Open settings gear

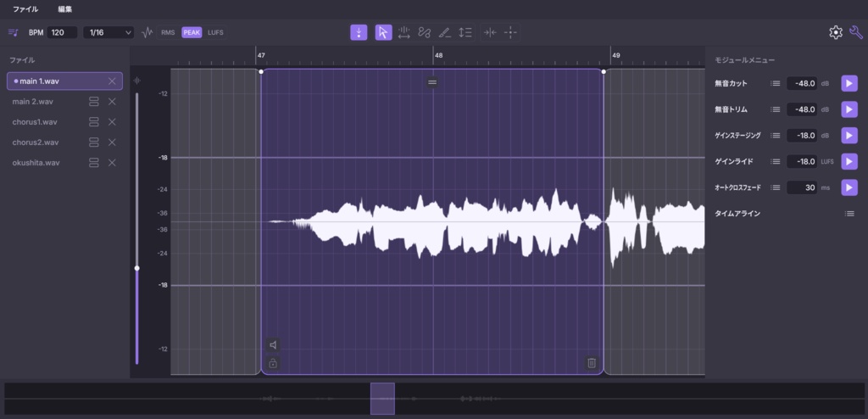click(x=835, y=33)
